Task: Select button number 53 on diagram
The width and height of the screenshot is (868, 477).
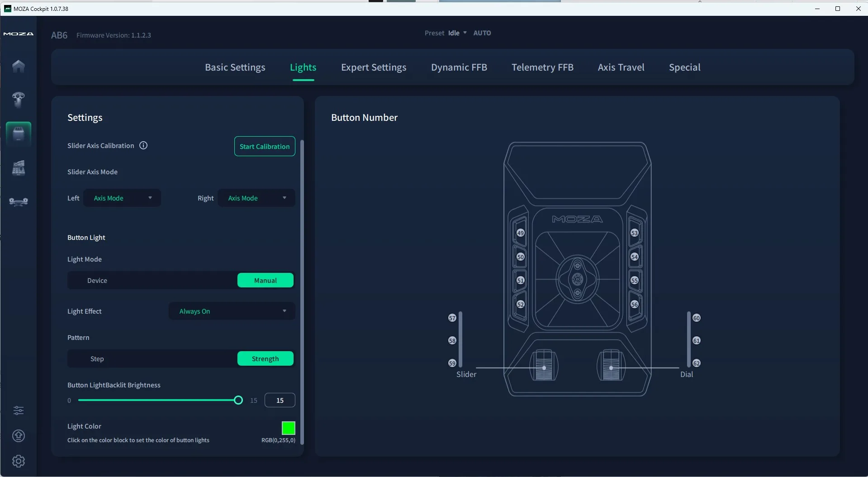Action: [x=635, y=233]
